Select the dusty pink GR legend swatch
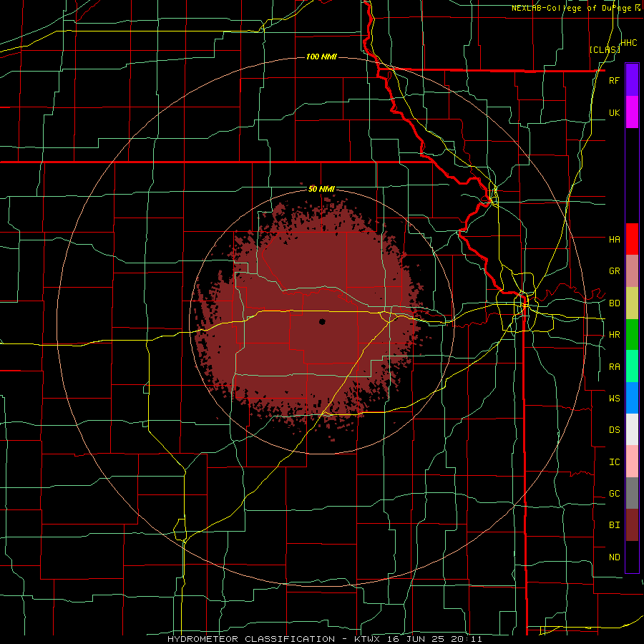This screenshot has height=644, width=644. (x=632, y=271)
